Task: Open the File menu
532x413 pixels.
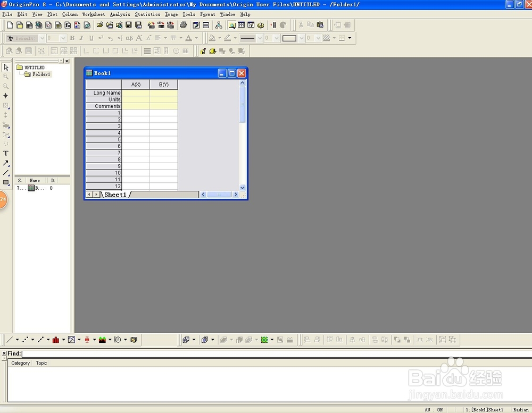Action: click(x=7, y=14)
